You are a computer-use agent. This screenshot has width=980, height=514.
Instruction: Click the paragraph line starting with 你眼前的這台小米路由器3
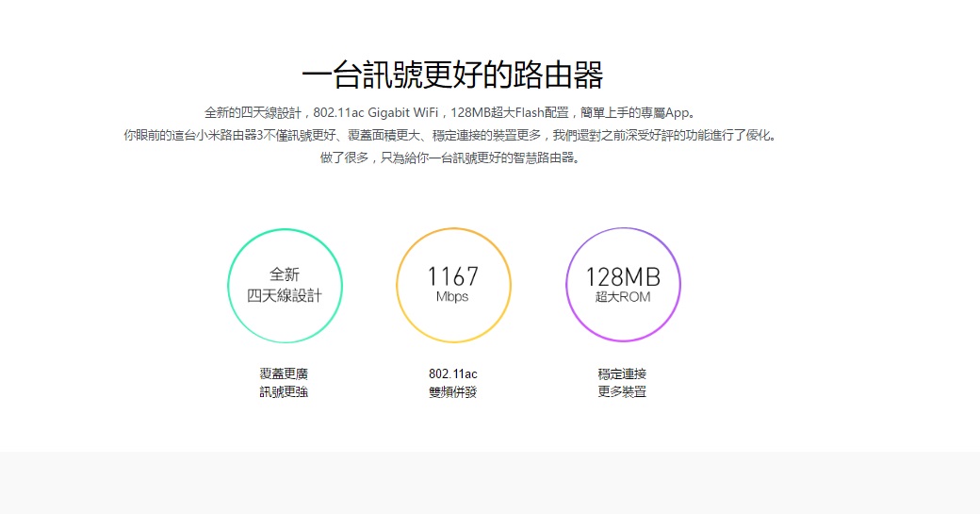(x=452, y=135)
